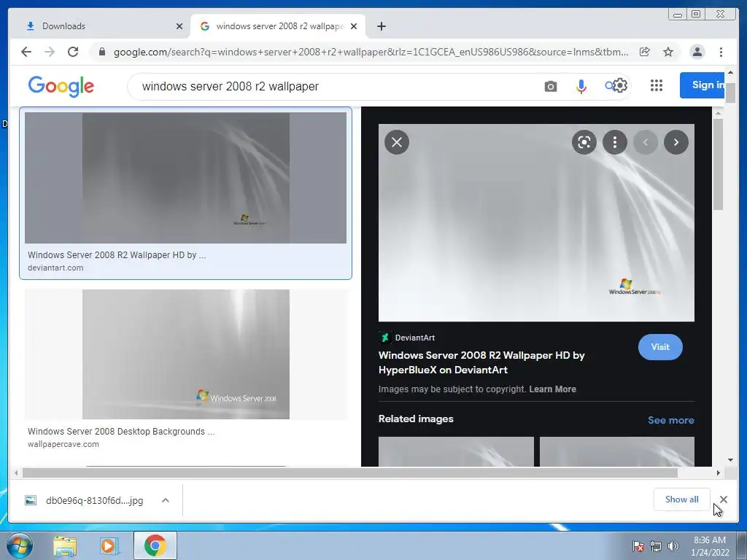
Task: Click the scroll right arrow of horizontal scrollbar
Action: (x=719, y=472)
